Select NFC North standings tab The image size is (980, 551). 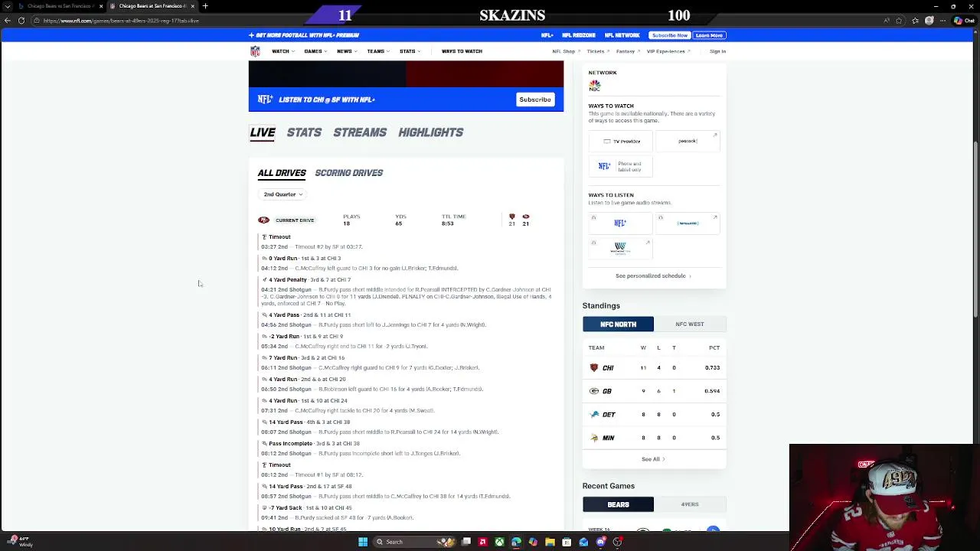point(618,324)
